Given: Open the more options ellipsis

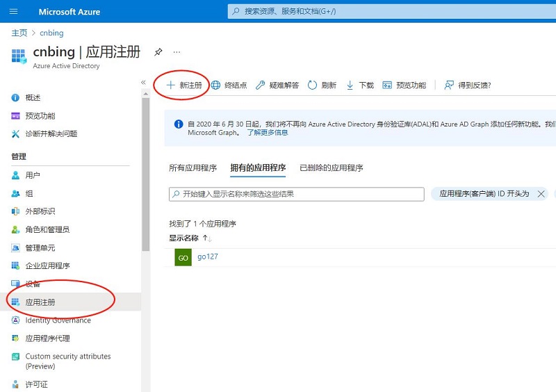Looking at the screenshot, I should coord(177,52).
